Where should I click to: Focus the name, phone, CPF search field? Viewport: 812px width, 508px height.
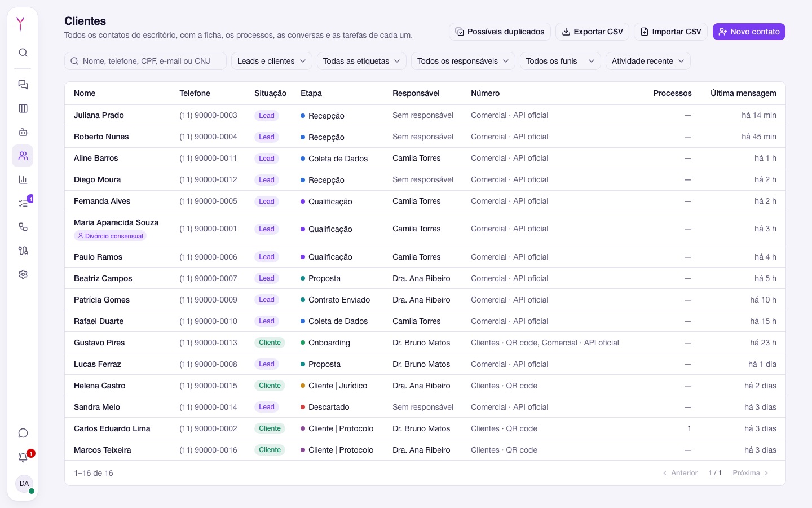[145, 61]
